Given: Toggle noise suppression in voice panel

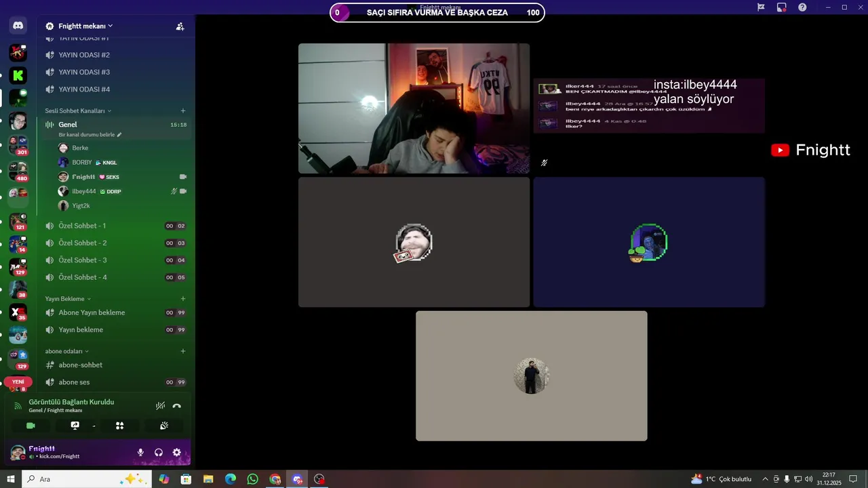Looking at the screenshot, I should [x=160, y=406].
